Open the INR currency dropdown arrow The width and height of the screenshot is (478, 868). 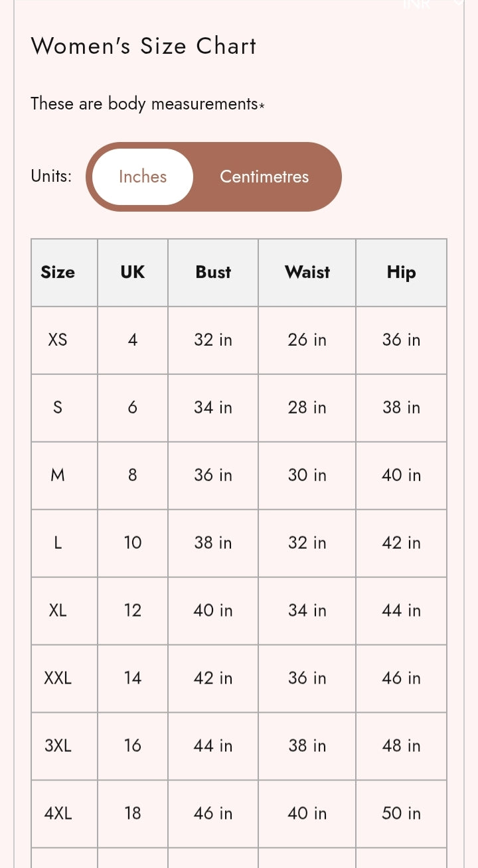pos(458,3)
